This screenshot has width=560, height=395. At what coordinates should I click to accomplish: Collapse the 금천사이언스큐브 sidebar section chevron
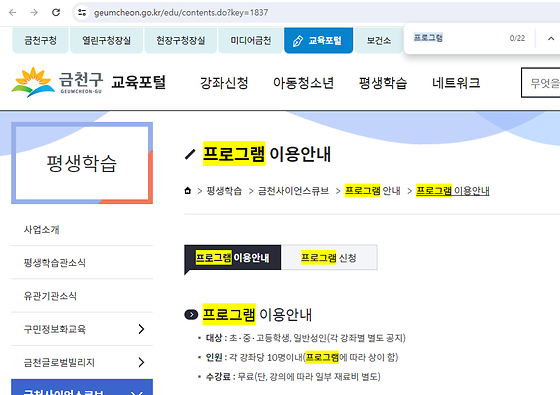click(137, 392)
